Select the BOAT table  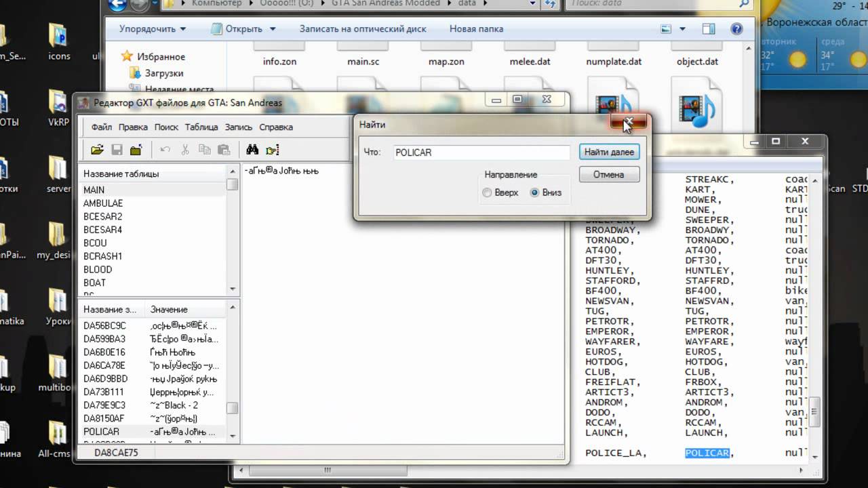point(153,283)
